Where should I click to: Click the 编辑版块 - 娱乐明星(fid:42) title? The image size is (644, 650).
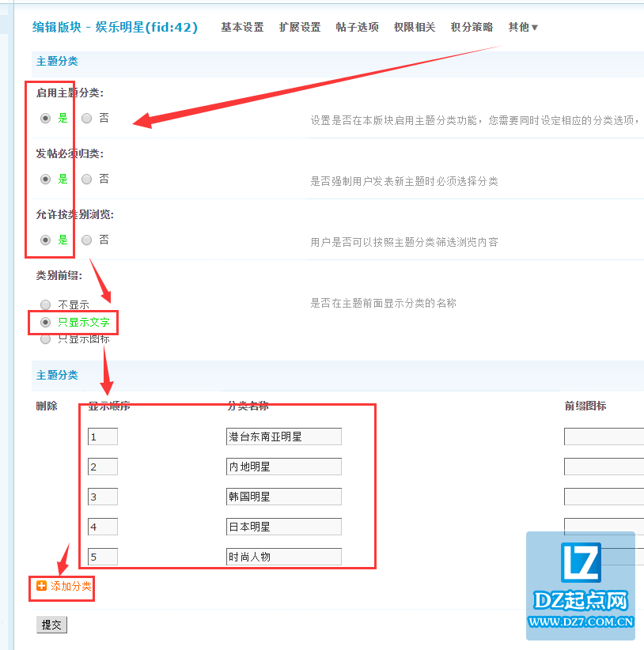click(115, 28)
